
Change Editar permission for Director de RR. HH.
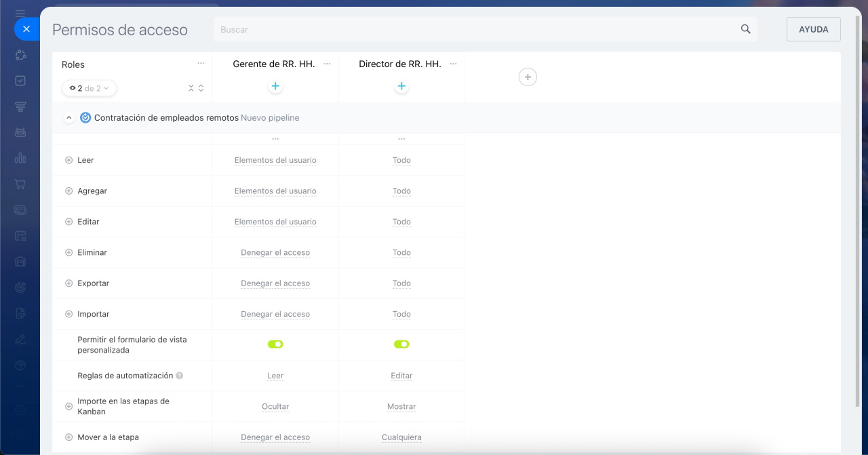(x=401, y=222)
